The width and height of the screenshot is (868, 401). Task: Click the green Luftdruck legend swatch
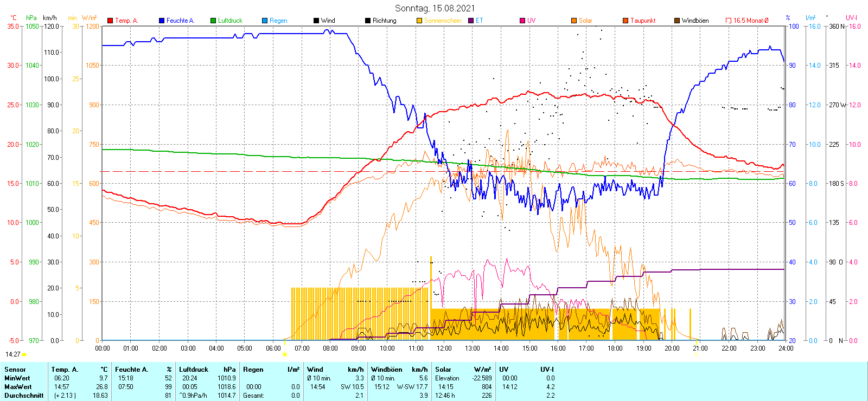(x=213, y=21)
